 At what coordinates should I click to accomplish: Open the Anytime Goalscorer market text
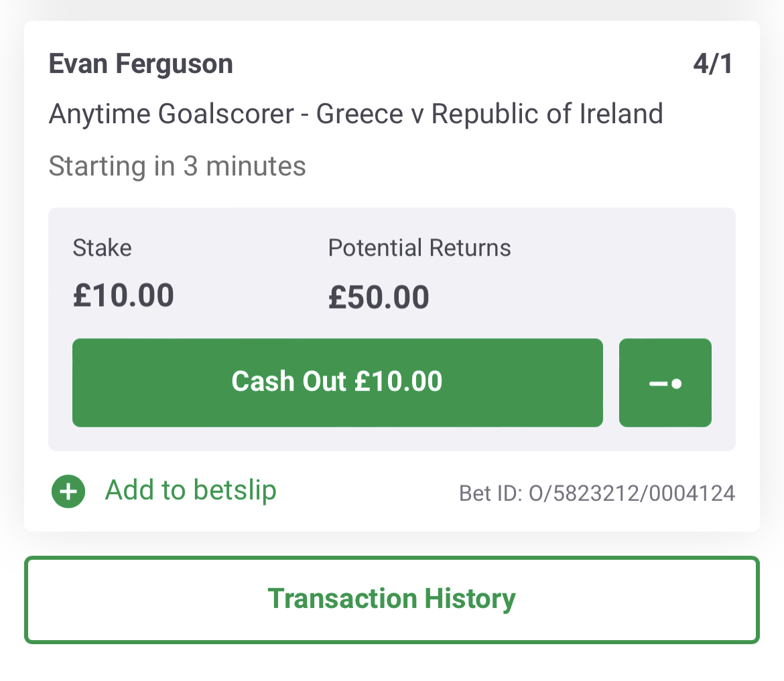pyautogui.click(x=172, y=114)
